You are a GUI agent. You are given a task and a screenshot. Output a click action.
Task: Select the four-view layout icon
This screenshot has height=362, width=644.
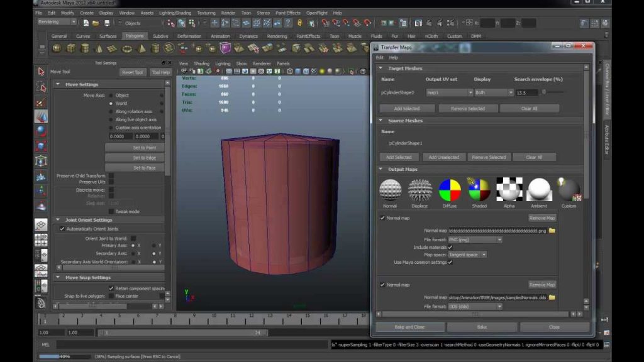pyautogui.click(x=41, y=239)
